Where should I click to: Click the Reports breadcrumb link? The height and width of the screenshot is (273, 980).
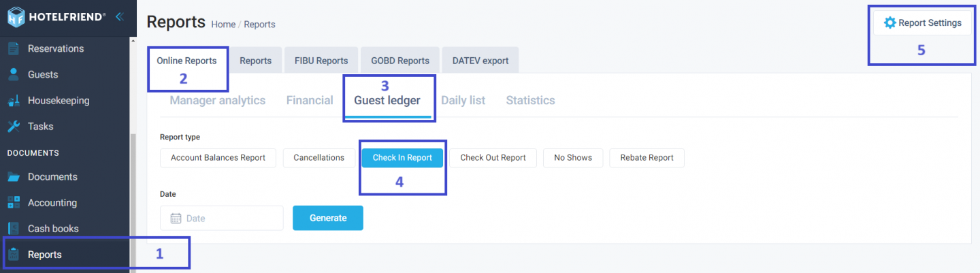pos(260,24)
